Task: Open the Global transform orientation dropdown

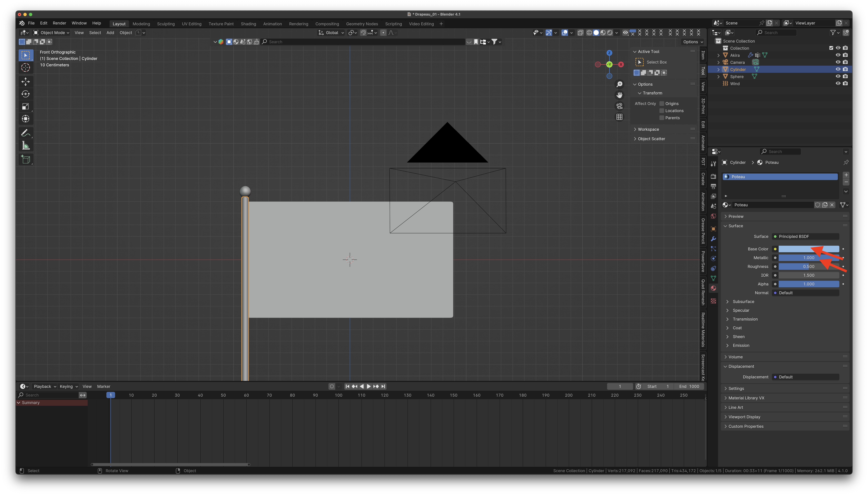Action: tap(331, 33)
